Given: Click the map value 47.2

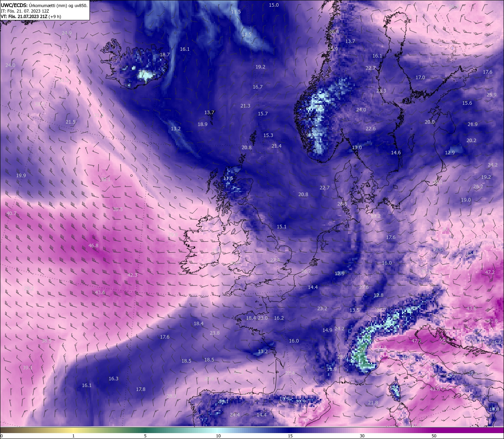Looking at the screenshot, I should (489, 272).
